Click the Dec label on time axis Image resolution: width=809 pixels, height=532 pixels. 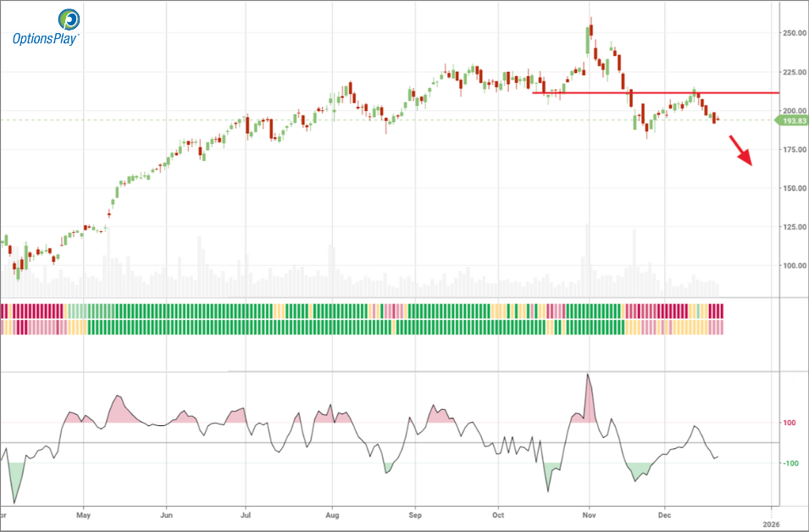[x=665, y=514]
